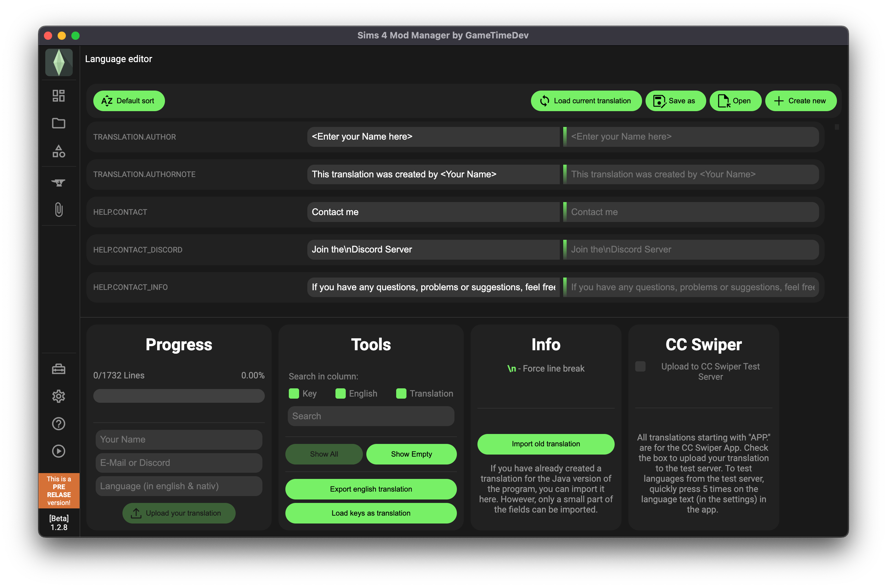This screenshot has width=887, height=588.
Task: Click Import old translation button
Action: (546, 444)
